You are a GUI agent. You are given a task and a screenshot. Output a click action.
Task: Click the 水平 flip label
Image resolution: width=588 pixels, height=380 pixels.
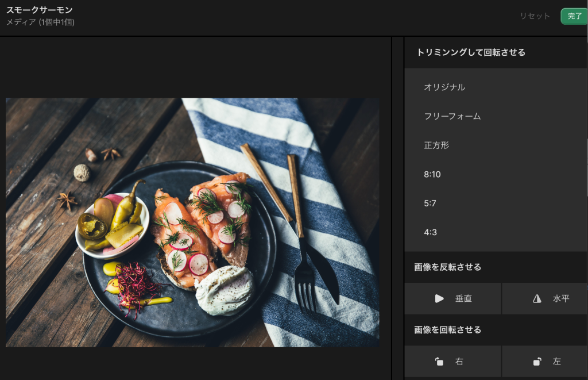click(x=561, y=299)
